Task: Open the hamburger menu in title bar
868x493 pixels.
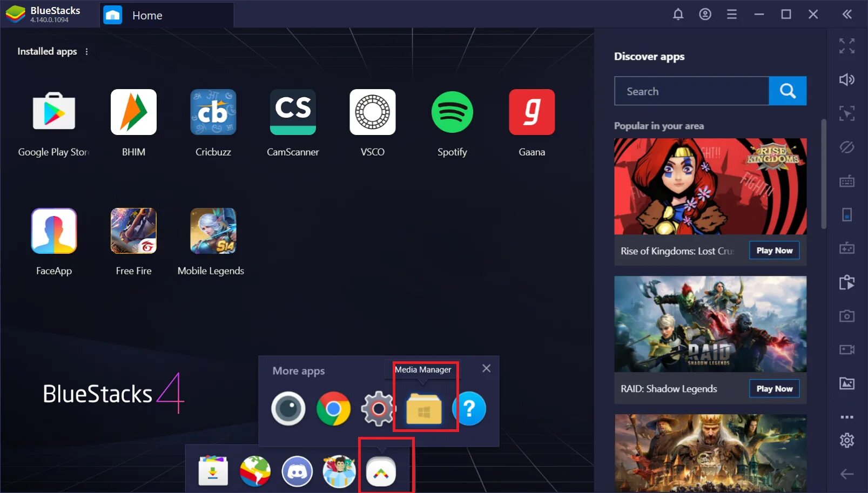Action: [732, 15]
